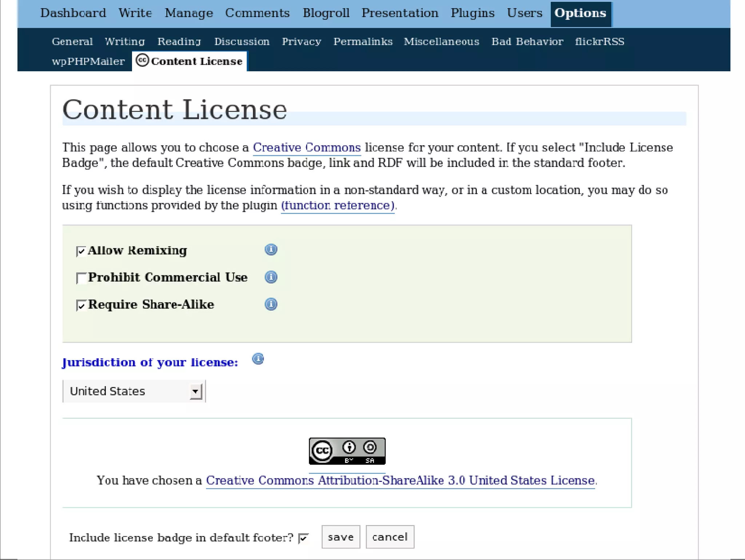Switch to the Permalinks options tab
The height and width of the screenshot is (560, 745).
tap(363, 41)
